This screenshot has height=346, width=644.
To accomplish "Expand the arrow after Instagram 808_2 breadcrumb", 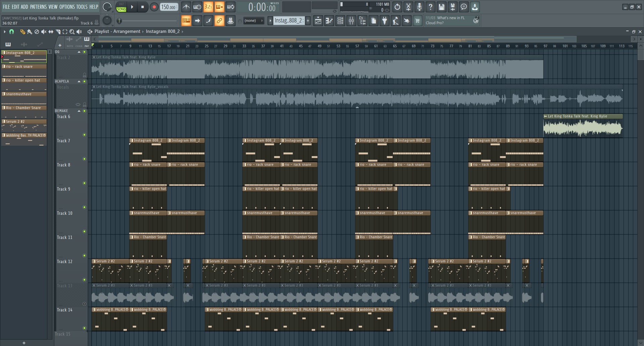I will 183,32.
